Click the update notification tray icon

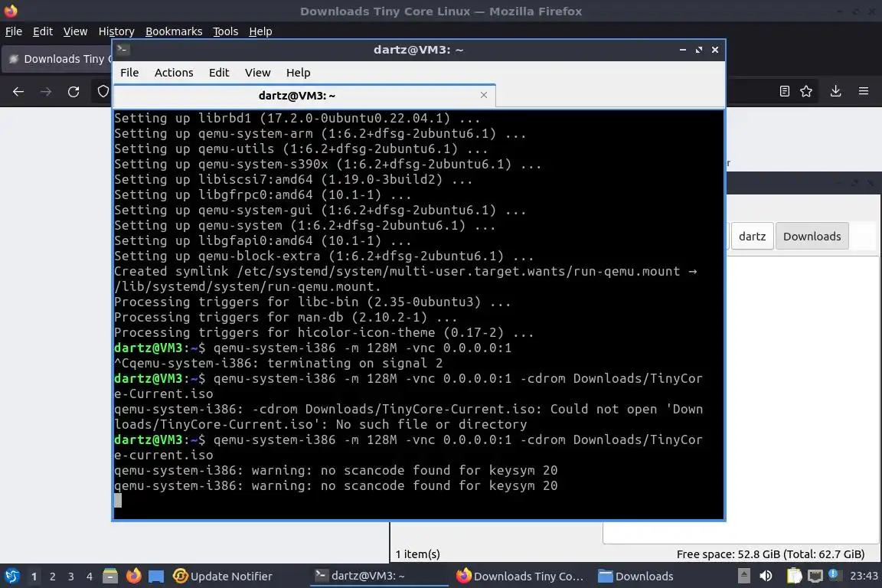(x=835, y=574)
